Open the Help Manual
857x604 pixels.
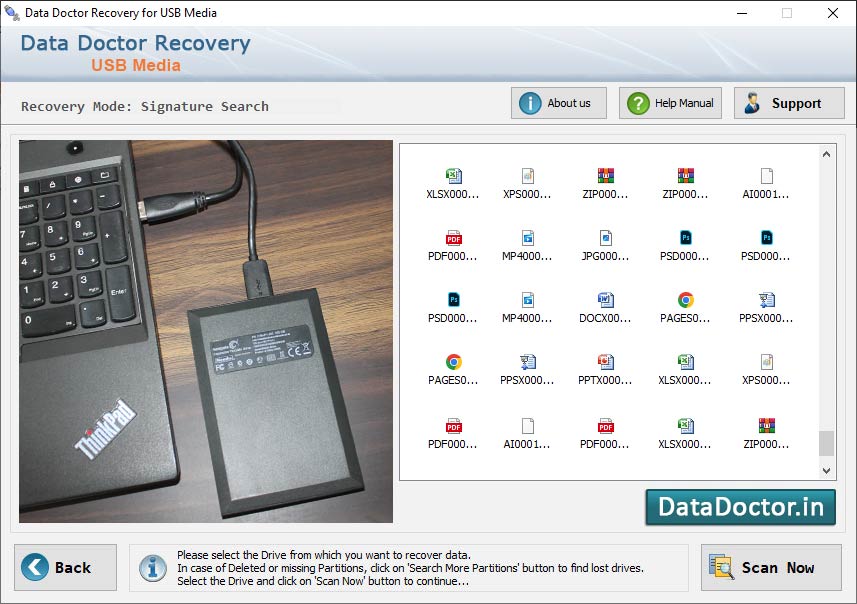click(x=669, y=102)
